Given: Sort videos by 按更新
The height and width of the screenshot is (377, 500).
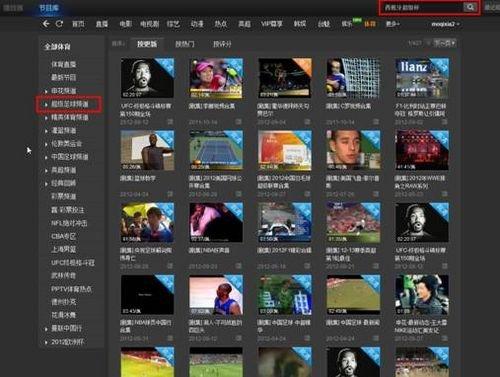Looking at the screenshot, I should click(x=147, y=44).
